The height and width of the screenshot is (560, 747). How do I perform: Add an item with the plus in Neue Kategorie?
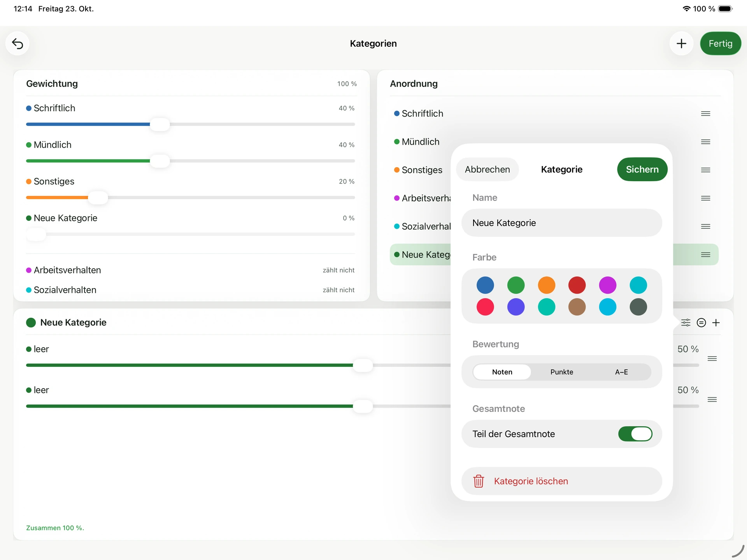(x=716, y=322)
